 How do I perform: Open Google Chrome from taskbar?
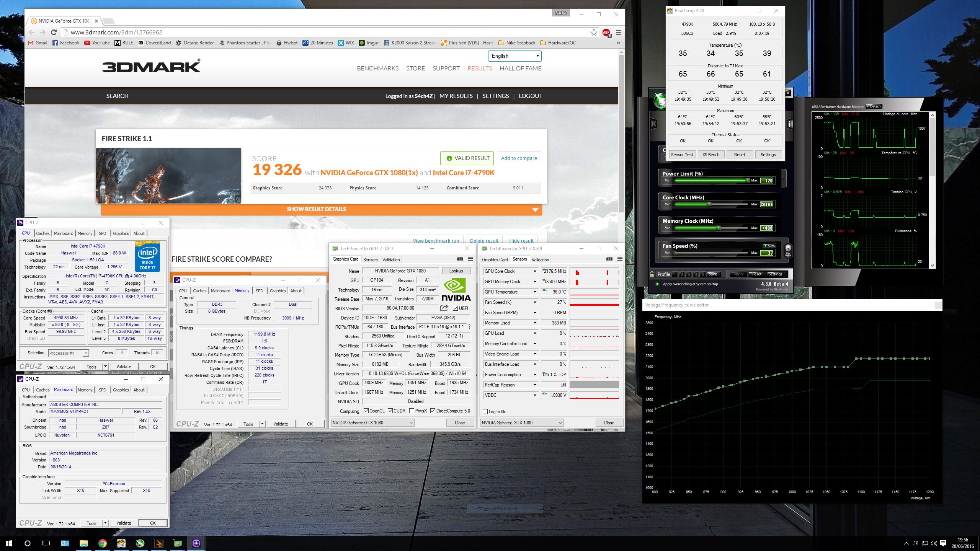click(102, 543)
